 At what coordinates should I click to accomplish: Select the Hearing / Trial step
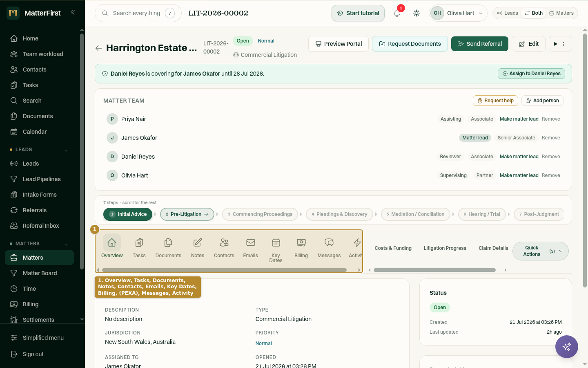pyautogui.click(x=482, y=214)
